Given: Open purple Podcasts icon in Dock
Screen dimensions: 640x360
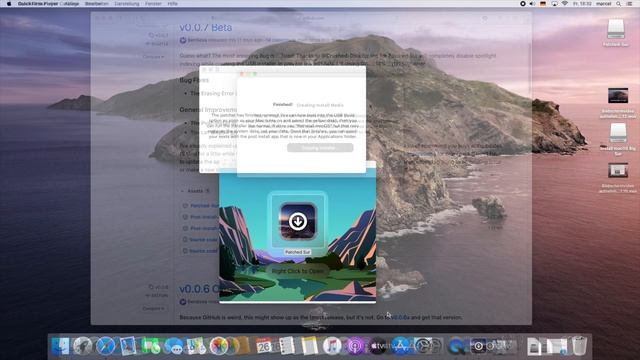Looking at the screenshot, I should click(x=355, y=346).
